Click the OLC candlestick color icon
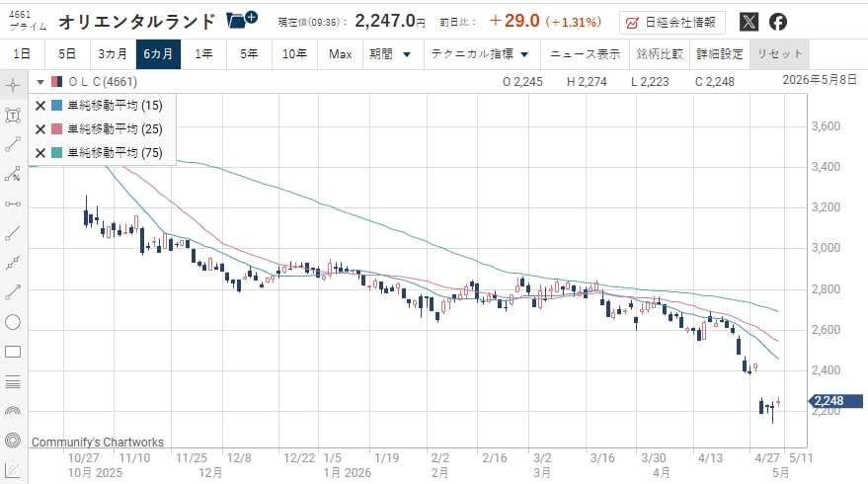The height and width of the screenshot is (484, 868). 56,82
